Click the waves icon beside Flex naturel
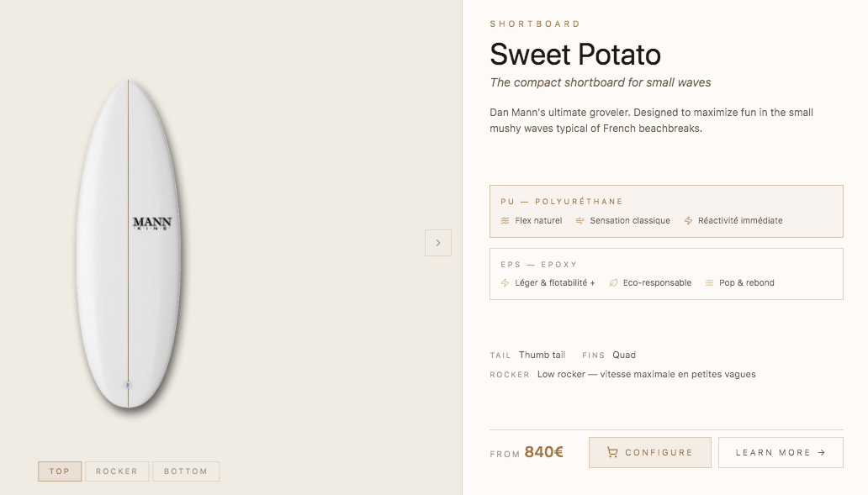Viewport: 868px width, 495px height. 505,221
